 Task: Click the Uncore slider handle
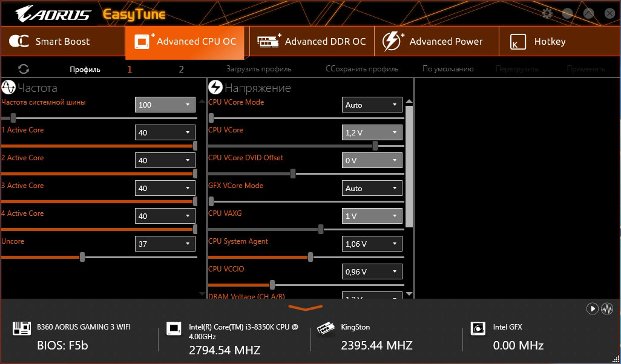point(82,257)
